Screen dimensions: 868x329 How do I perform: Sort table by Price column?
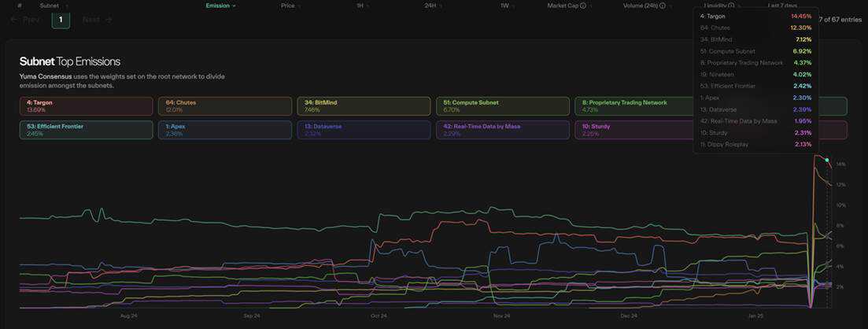[x=287, y=6]
